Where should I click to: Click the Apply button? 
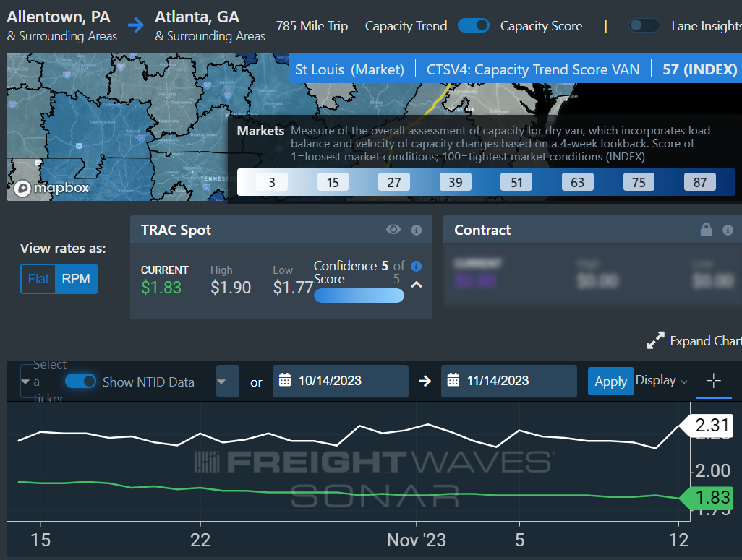[610, 382]
